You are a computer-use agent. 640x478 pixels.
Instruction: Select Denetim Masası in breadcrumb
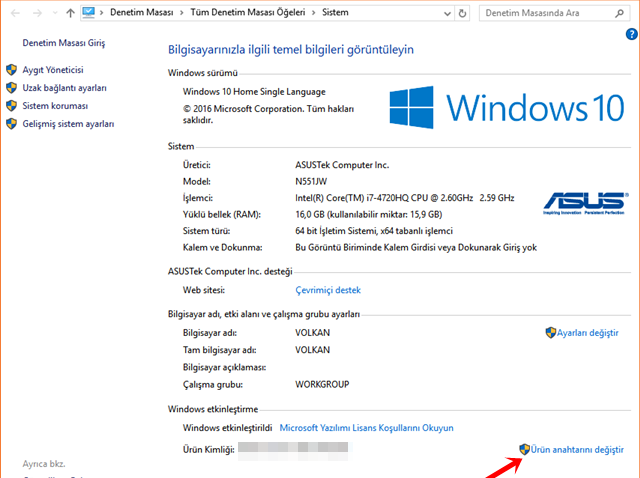(142, 13)
